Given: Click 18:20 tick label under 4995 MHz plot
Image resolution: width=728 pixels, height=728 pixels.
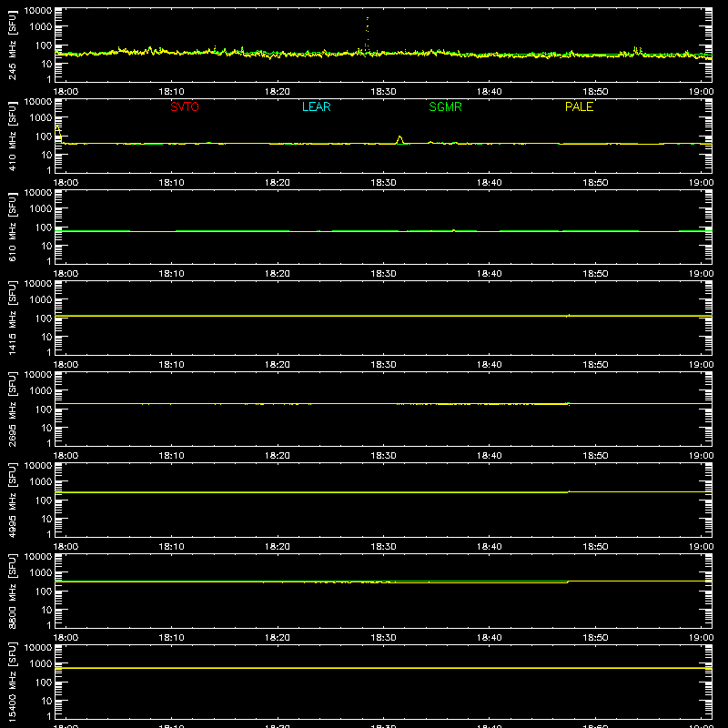Looking at the screenshot, I should (278, 547).
